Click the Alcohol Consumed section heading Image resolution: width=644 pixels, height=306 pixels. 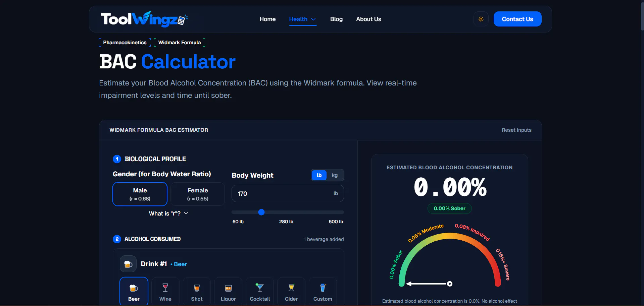(x=152, y=239)
